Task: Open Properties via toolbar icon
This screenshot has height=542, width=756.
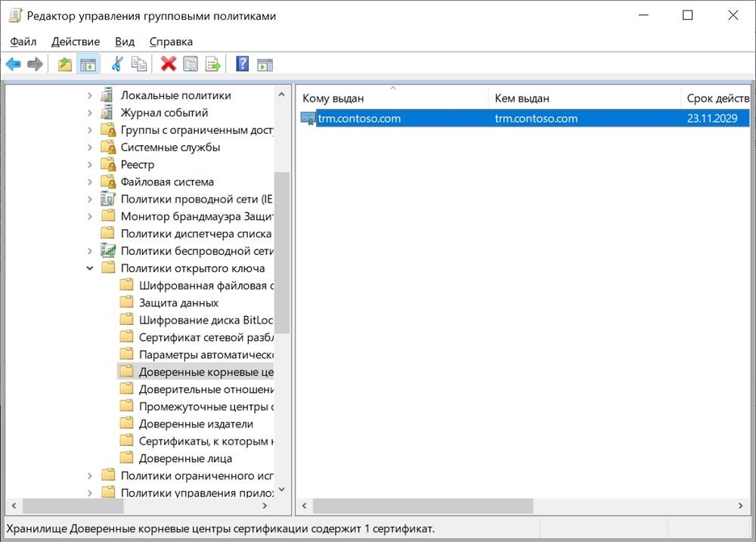Action: [191, 64]
